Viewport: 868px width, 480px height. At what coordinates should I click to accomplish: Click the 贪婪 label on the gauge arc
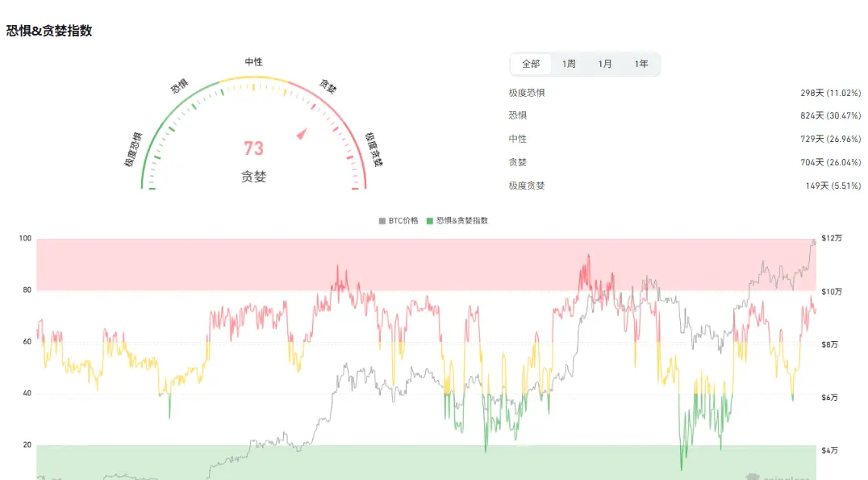click(328, 86)
